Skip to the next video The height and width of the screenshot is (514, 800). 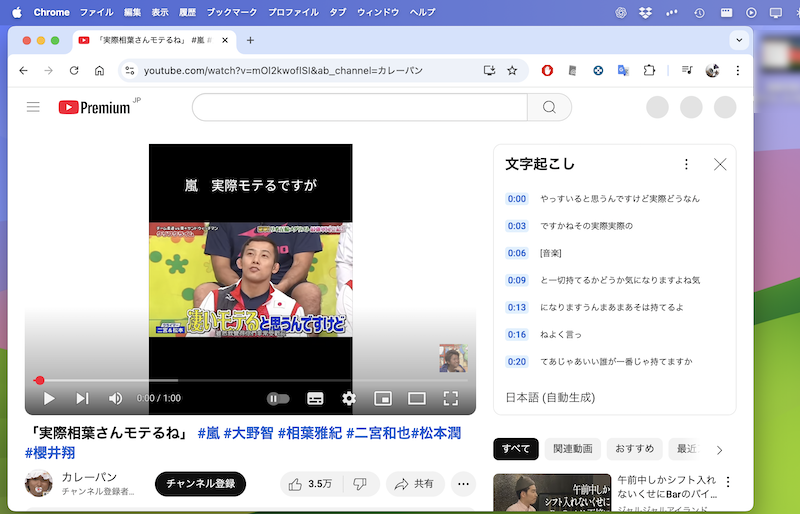[x=82, y=398]
